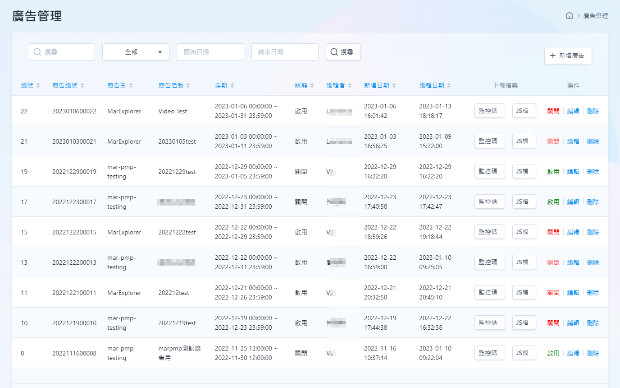Delete advertisement row 17

point(592,202)
